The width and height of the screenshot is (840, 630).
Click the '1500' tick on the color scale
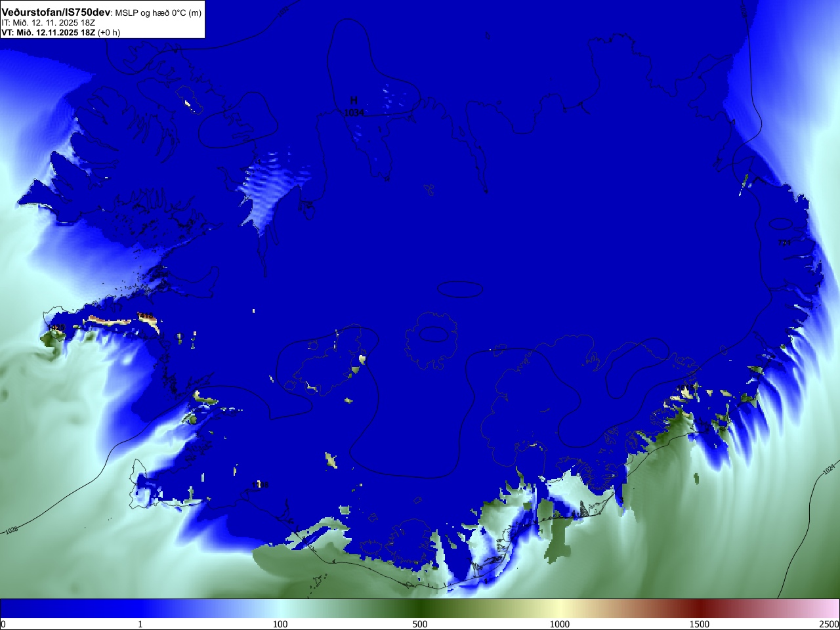[x=700, y=624]
